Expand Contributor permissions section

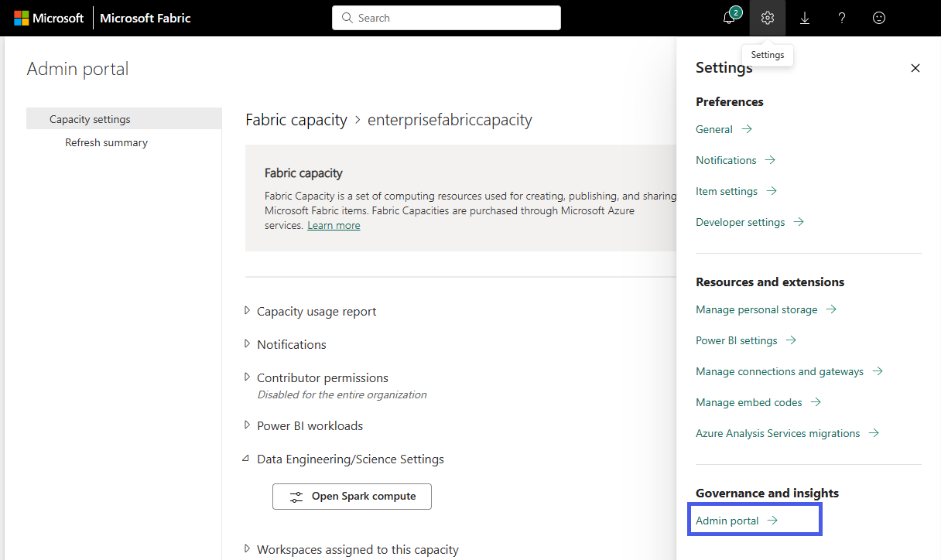[x=248, y=377]
